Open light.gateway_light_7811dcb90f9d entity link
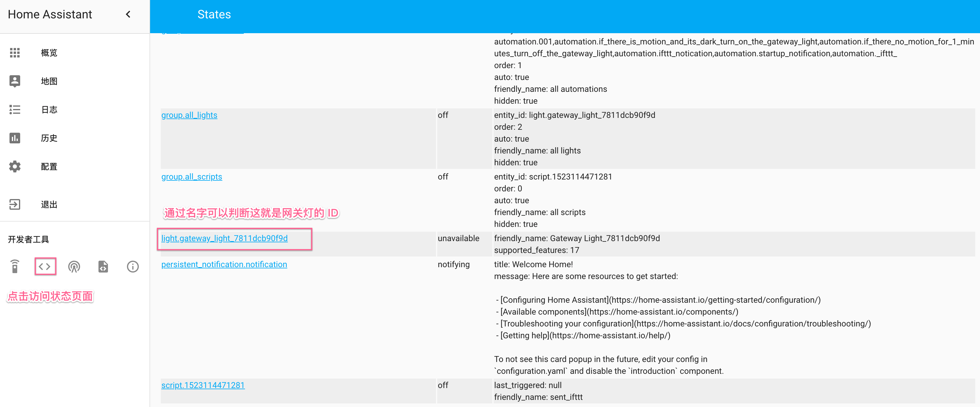The height and width of the screenshot is (407, 980). pyautogui.click(x=224, y=238)
